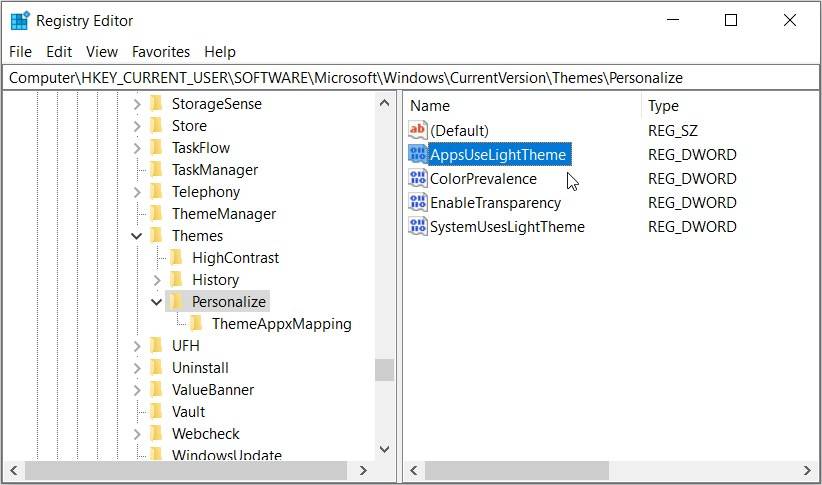The image size is (822, 485).
Task: Click the AppsUseLightTheme DWORD icon
Action: 418,154
